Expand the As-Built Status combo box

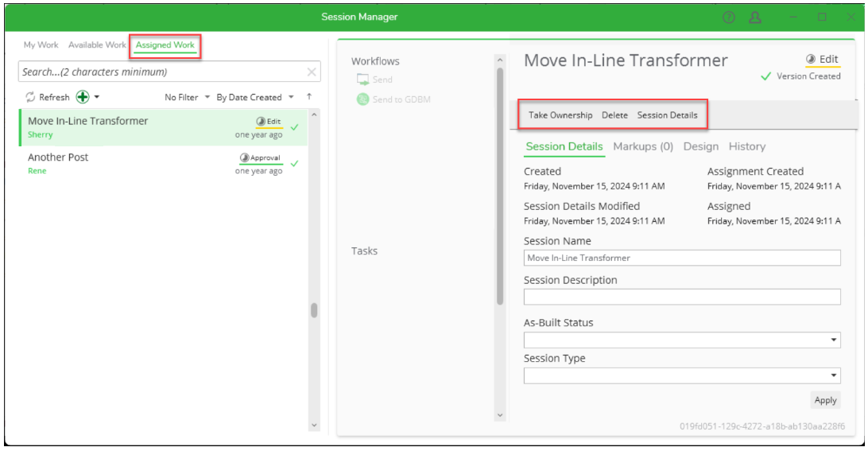[x=833, y=340]
